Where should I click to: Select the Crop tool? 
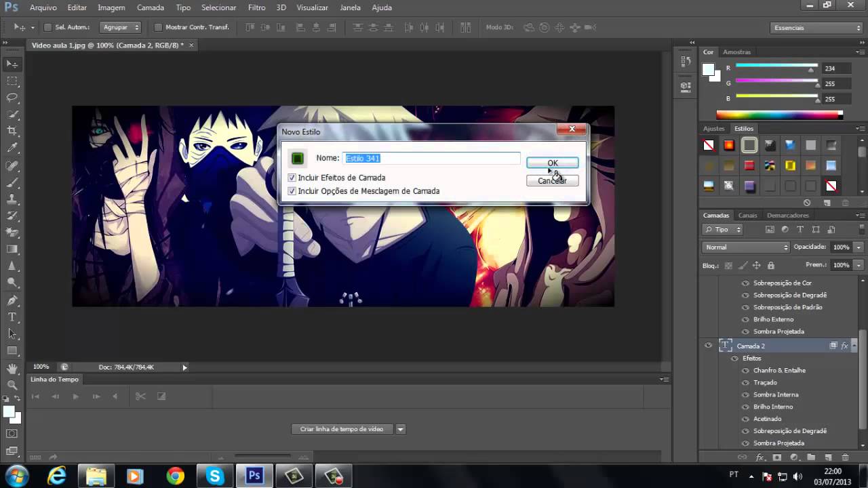(12, 131)
